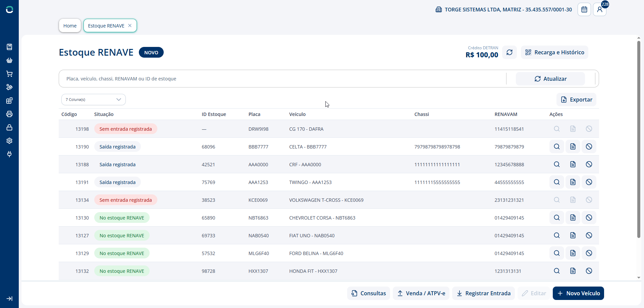Select the VOLKSWAGEN T-CROSS - KCE0069 cell
The image size is (644, 308).
point(326,200)
